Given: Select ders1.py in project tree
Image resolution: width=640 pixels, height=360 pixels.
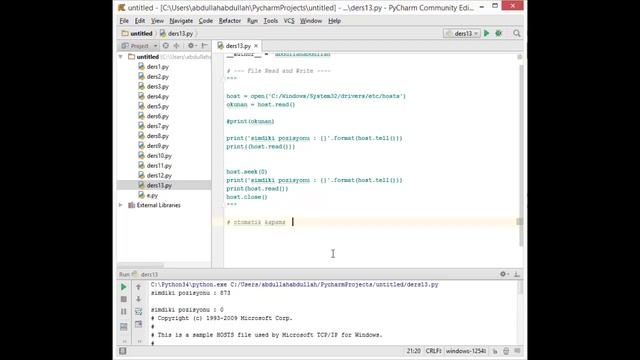Looking at the screenshot, I should tap(158, 67).
